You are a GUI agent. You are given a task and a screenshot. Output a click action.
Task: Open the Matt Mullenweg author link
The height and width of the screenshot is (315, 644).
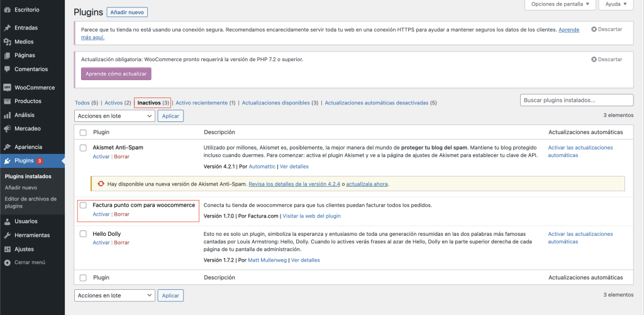[x=267, y=260]
